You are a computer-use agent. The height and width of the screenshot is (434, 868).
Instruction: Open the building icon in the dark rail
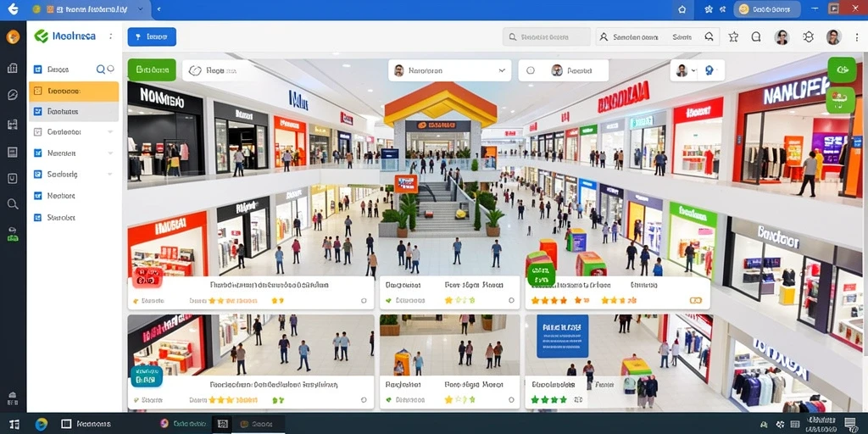[13, 68]
